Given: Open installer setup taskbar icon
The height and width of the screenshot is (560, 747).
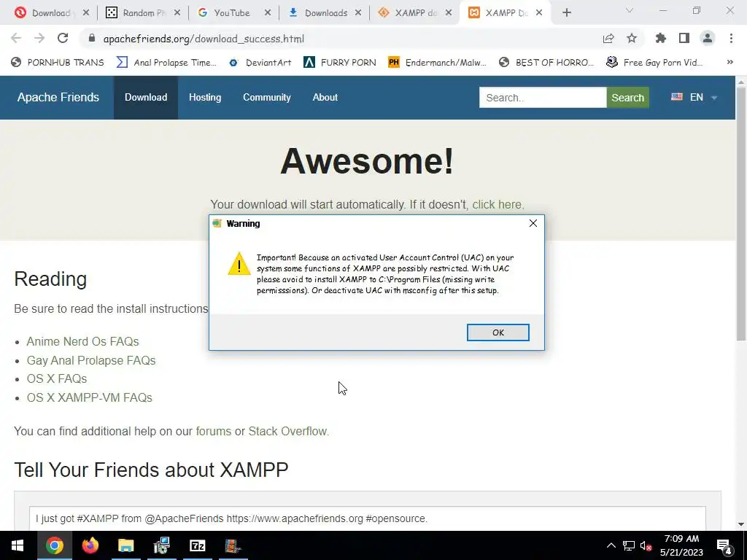Looking at the screenshot, I should [161, 545].
